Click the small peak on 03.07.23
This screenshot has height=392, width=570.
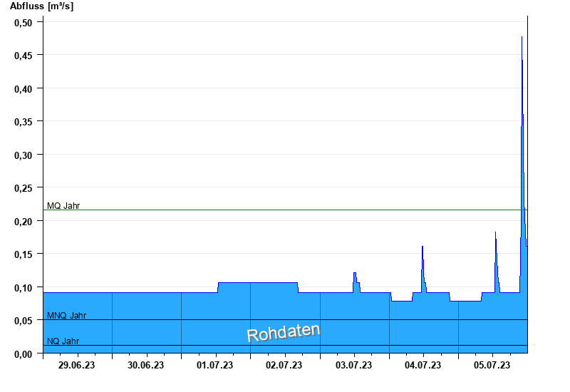(x=355, y=273)
